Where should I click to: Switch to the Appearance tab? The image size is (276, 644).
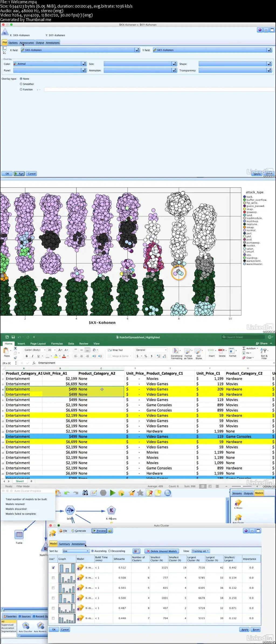pos(26,43)
